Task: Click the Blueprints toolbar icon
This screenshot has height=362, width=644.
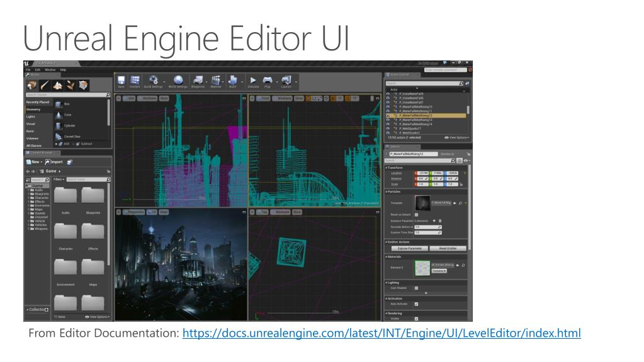Action: tap(198, 81)
